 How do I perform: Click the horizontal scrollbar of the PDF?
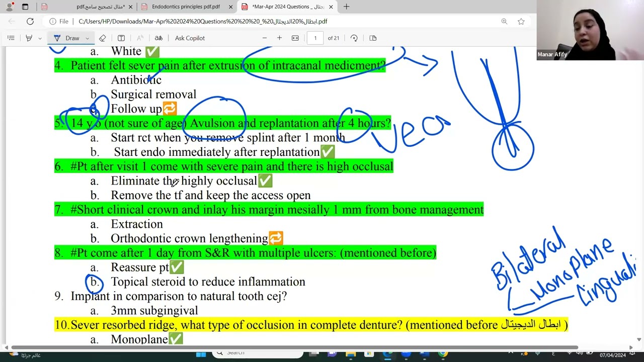294,347
